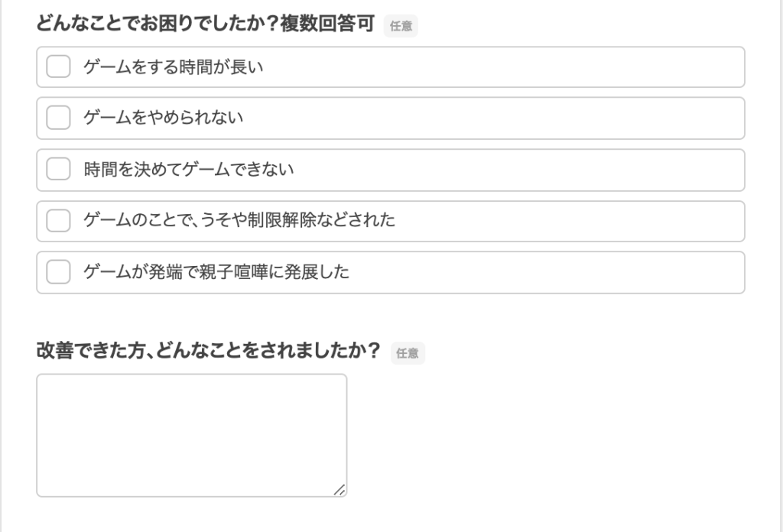Click the '時間を決めてゲームできない' label text
The image size is (783, 532).
pos(189,169)
